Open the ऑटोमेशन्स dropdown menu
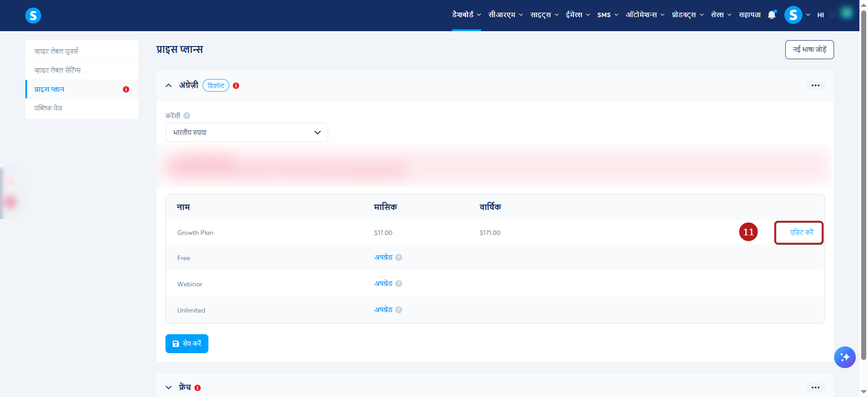The width and height of the screenshot is (868, 397). (x=645, y=15)
